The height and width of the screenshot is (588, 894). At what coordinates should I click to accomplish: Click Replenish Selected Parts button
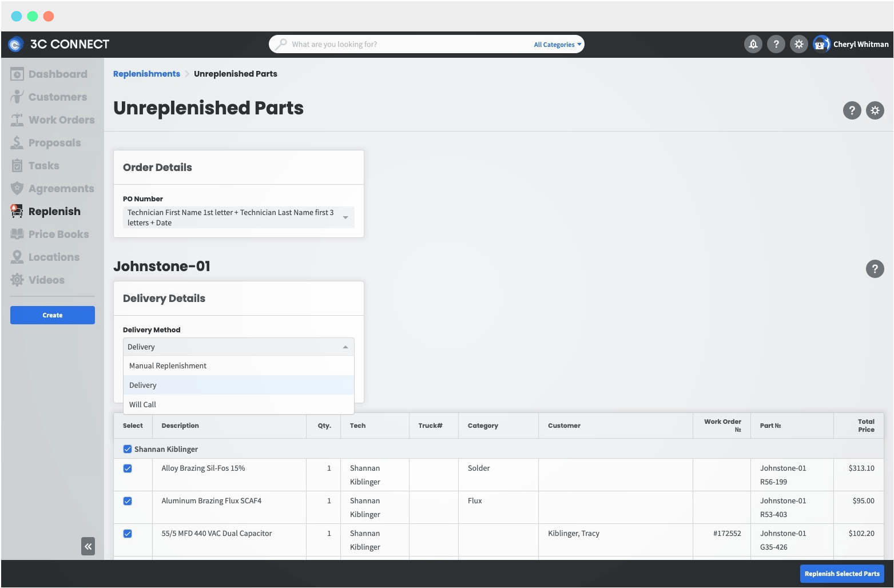pos(841,574)
